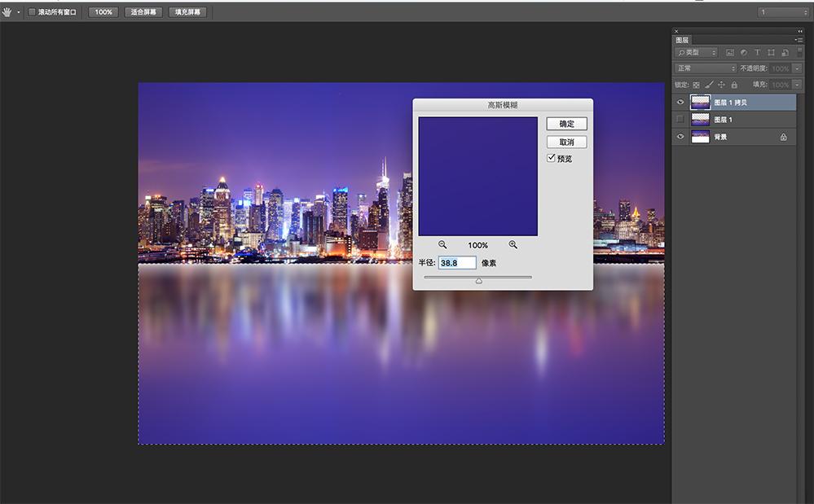This screenshot has width=814, height=504.
Task: Open the Layers panel flyout menu
Action: pyautogui.click(x=798, y=40)
